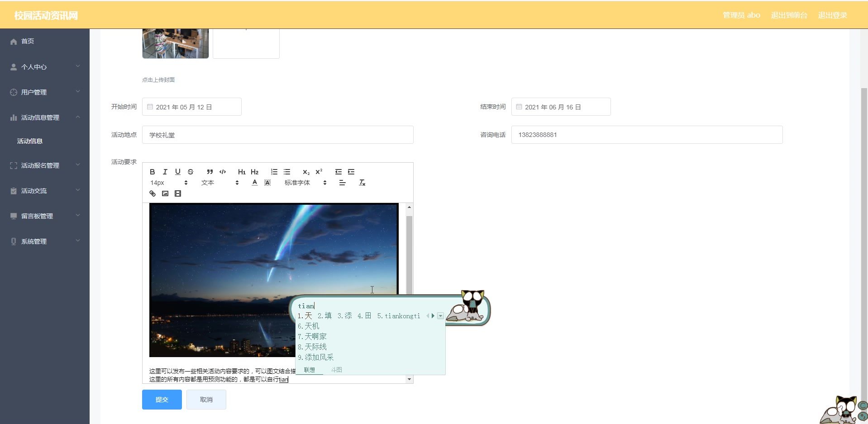Screen dimensions: 868x424
Task: Open the text alignment options
Action: pyautogui.click(x=342, y=183)
